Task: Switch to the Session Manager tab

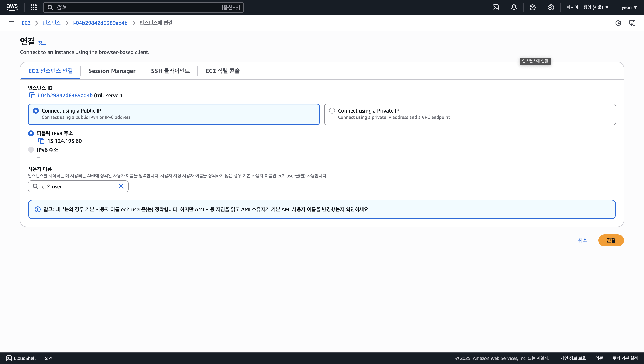Action: tap(112, 71)
